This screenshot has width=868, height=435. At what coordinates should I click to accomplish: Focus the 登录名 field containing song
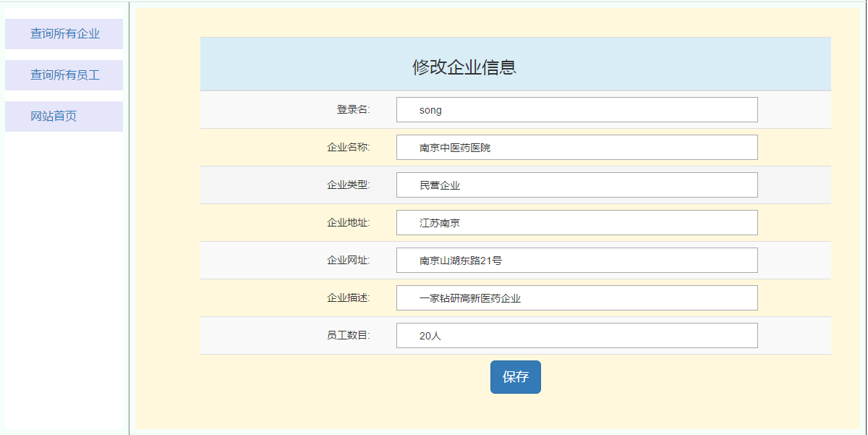576,110
